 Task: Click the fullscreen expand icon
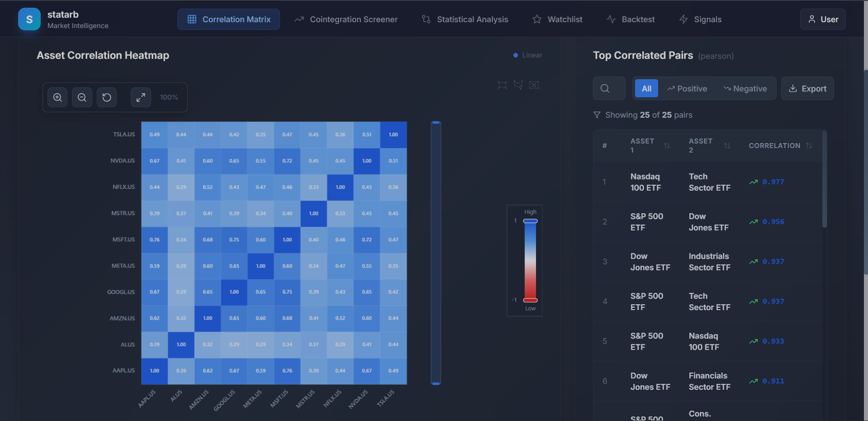point(141,97)
